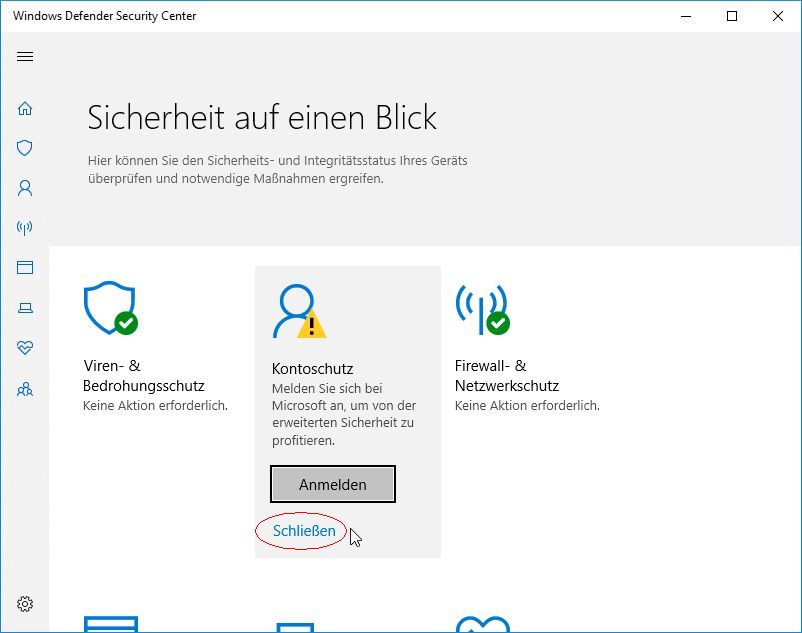Minimize the Windows Defender Security Center window
Screen dimensions: 802x633
pos(686,16)
